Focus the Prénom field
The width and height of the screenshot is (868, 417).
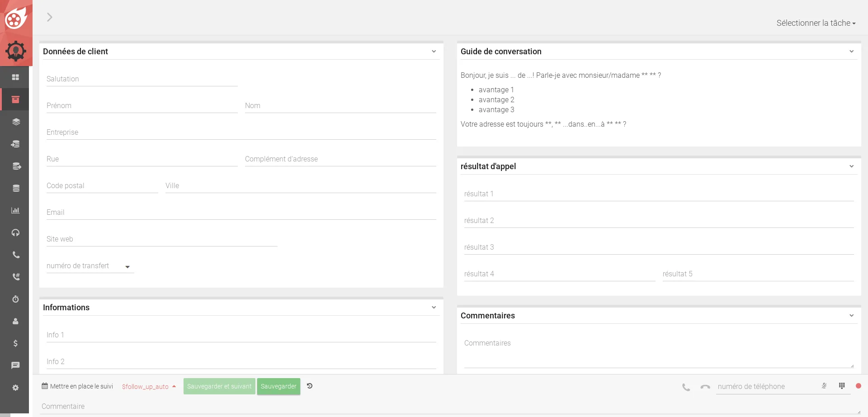coord(142,106)
